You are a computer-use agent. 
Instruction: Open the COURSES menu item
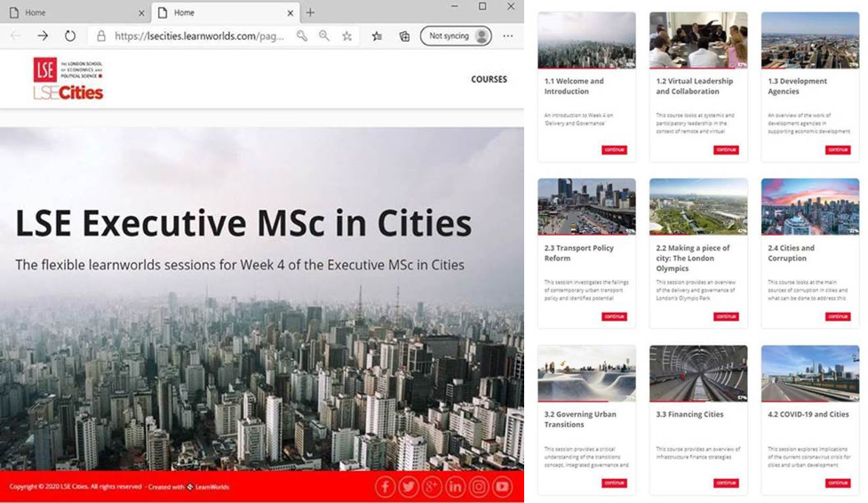pyautogui.click(x=489, y=79)
